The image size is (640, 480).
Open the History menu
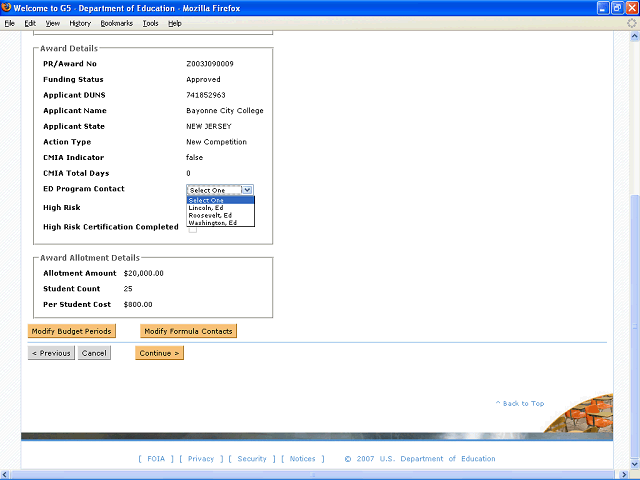click(80, 23)
